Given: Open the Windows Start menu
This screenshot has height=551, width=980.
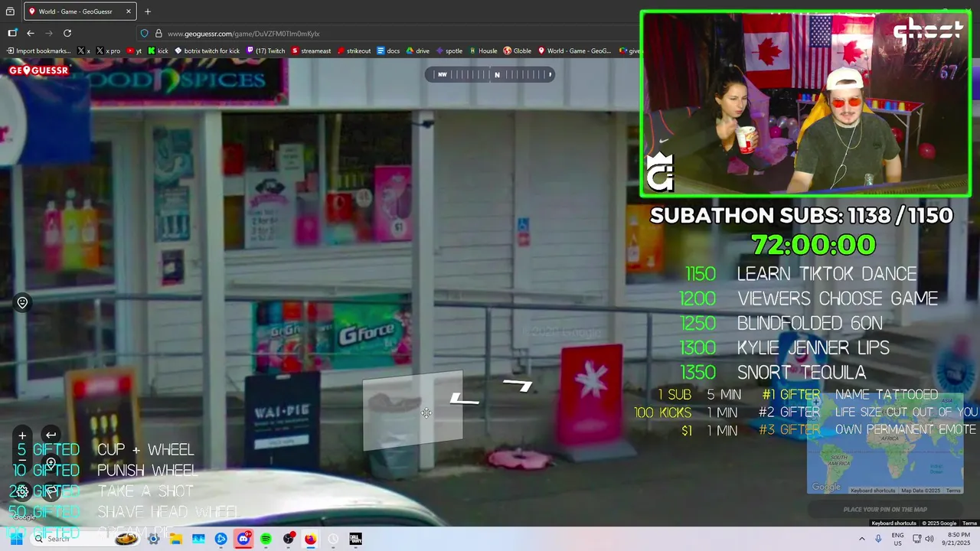Looking at the screenshot, I should 17,539.
